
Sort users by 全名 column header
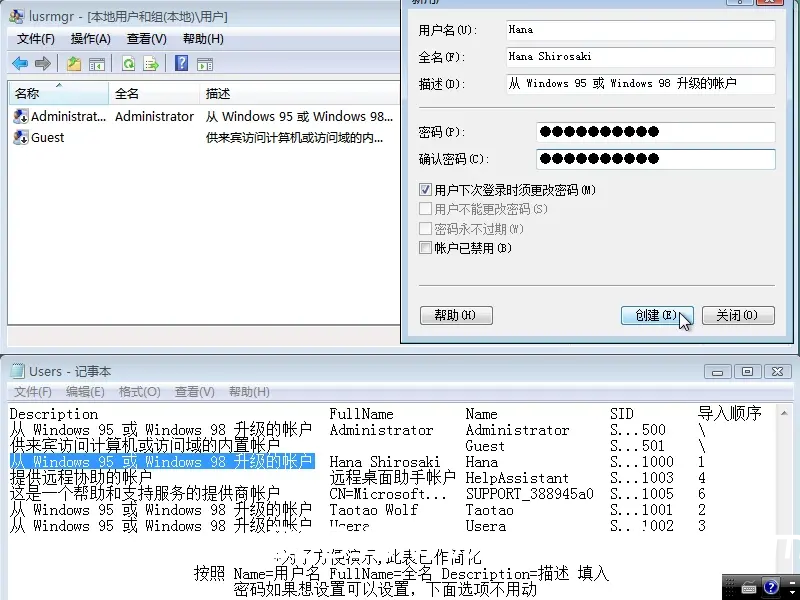[154, 93]
